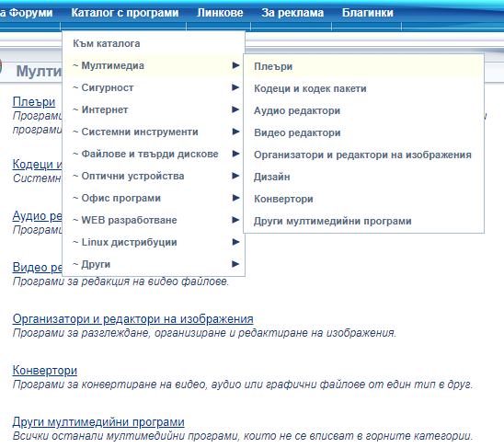Expand Оптични устройства submenu arrow

[235, 176]
